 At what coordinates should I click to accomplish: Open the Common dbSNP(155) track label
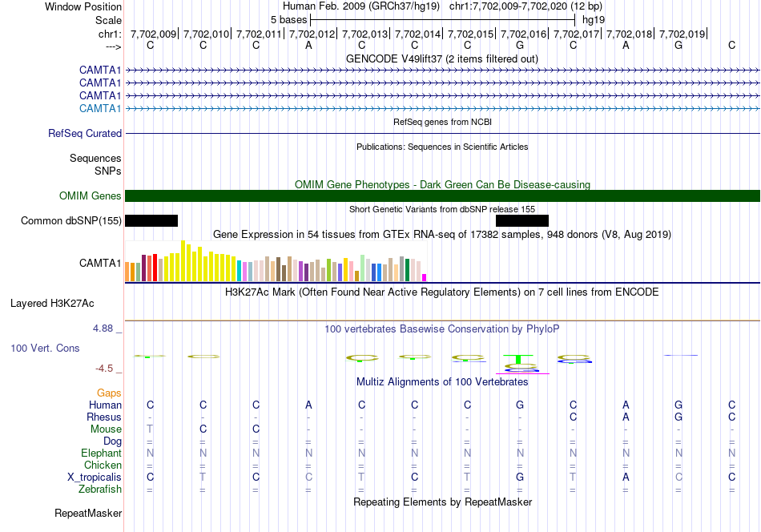pos(70,221)
